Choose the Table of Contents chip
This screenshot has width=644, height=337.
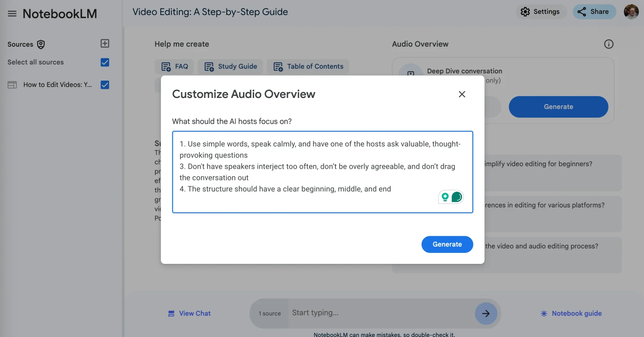(308, 66)
